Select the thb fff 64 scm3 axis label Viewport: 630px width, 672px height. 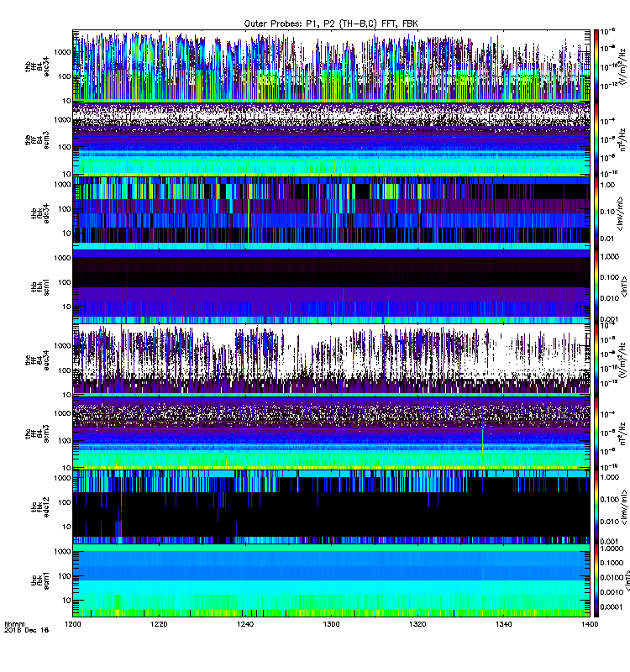[x=37, y=140]
